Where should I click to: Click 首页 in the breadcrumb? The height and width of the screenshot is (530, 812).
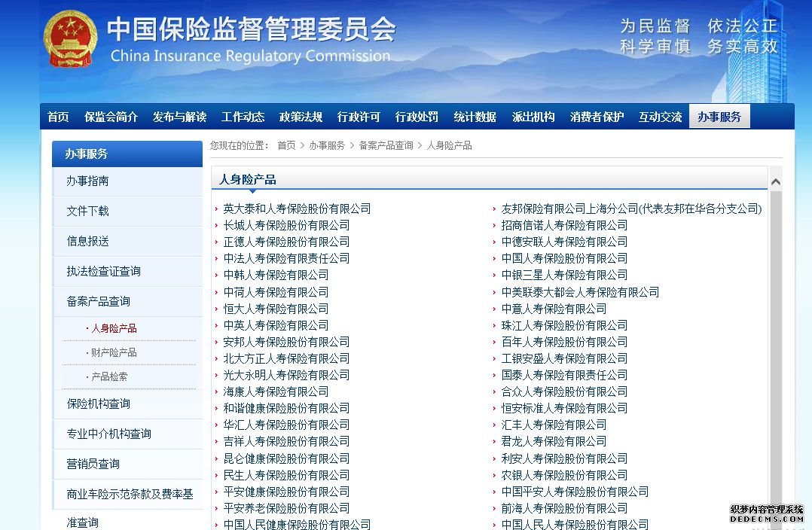pyautogui.click(x=286, y=145)
